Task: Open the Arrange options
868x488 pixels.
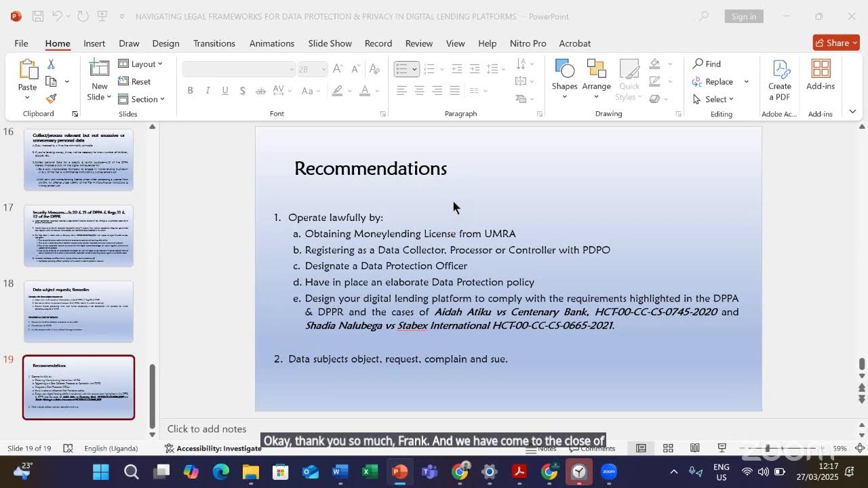Action: point(596,79)
